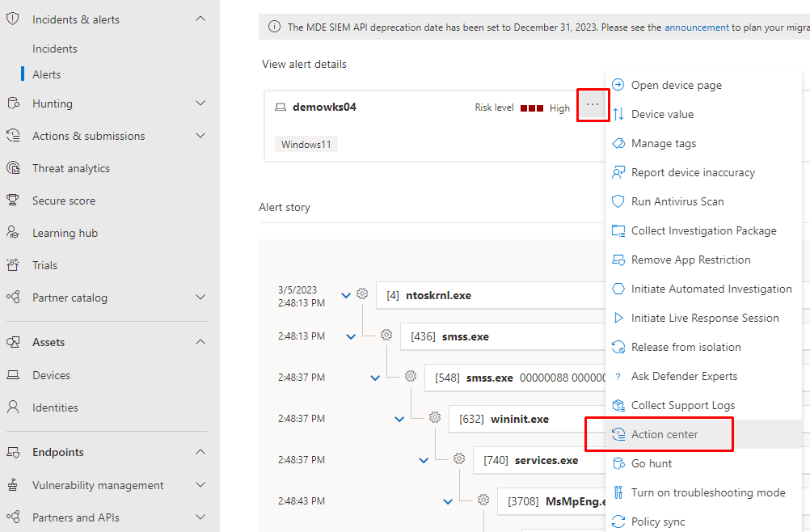810x532 pixels.
Task: Click the Threat analytics sidebar icon
Action: point(13,168)
